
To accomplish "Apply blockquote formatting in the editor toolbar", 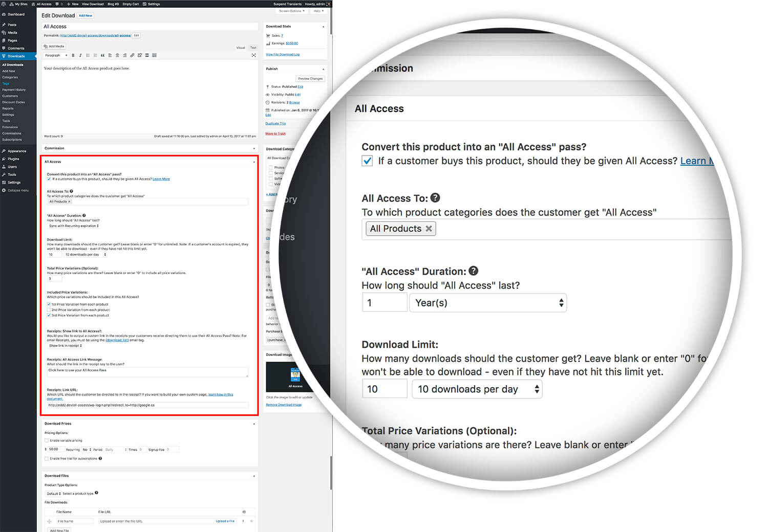I will [102, 55].
